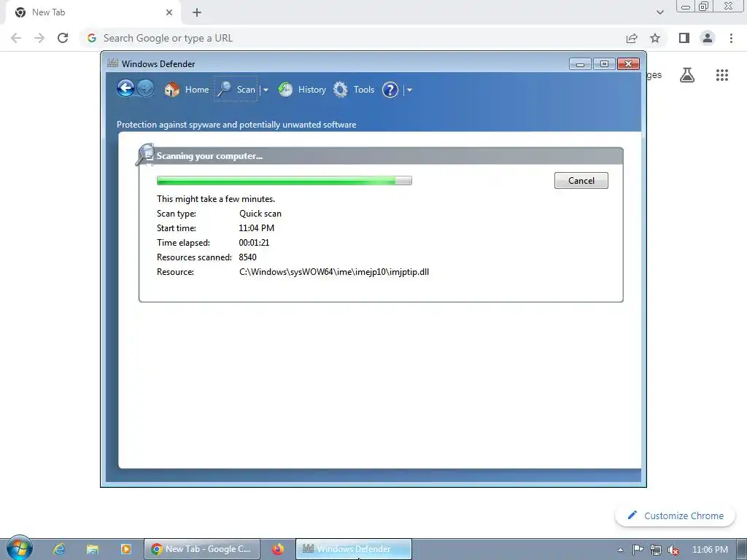Screen dimensions: 747x560
Task: Open the History section
Action: pos(302,90)
